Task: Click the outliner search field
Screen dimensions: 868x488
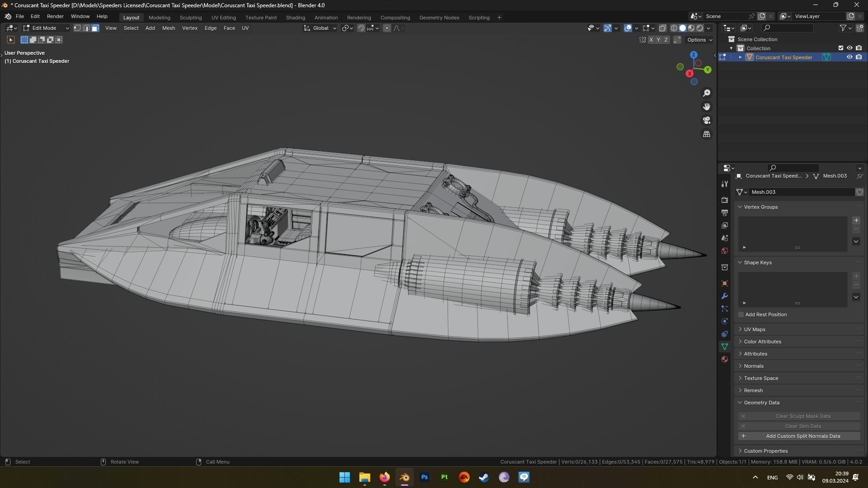Action: tap(787, 28)
